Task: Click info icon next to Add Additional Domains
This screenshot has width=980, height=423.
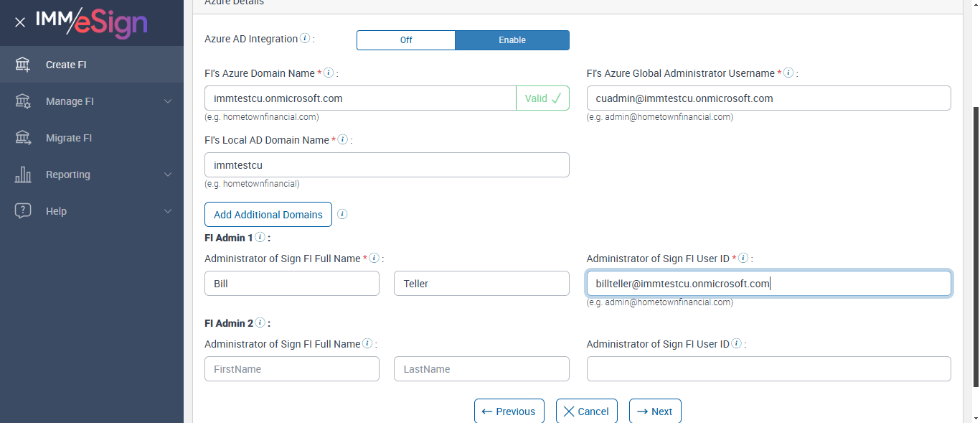Action: pyautogui.click(x=342, y=214)
